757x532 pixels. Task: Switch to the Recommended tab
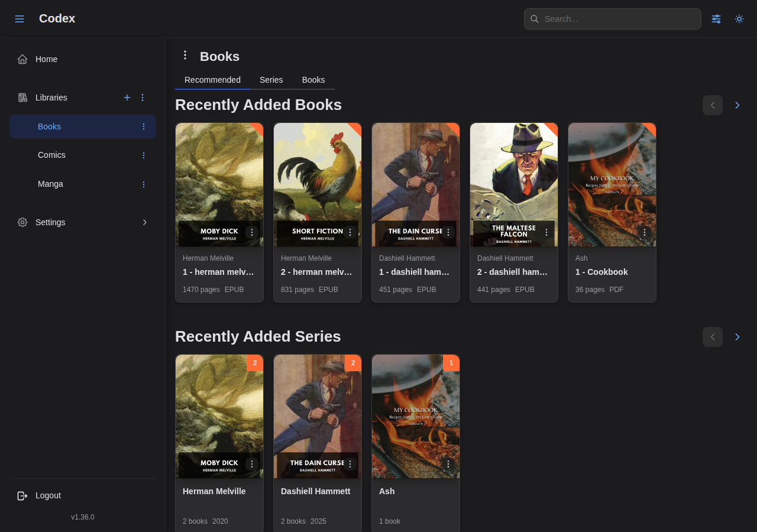point(212,80)
